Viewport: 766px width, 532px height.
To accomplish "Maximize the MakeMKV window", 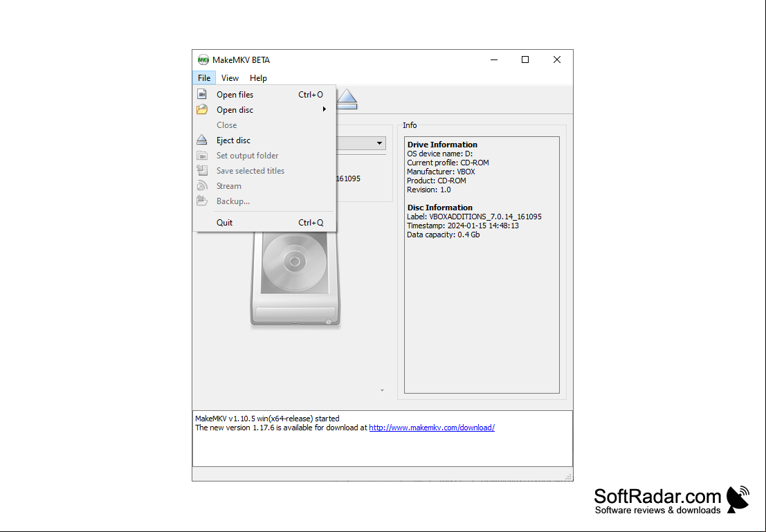I will pos(525,59).
